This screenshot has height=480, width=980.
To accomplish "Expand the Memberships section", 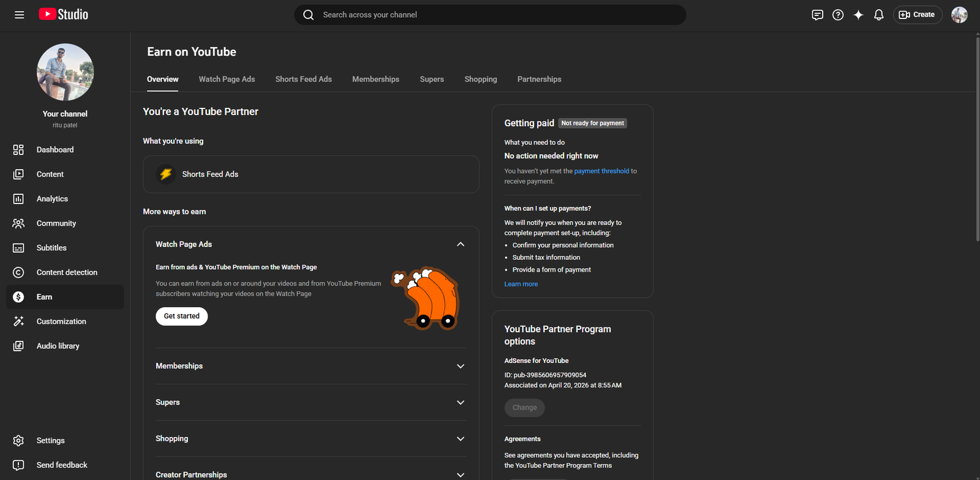I will coord(461,366).
